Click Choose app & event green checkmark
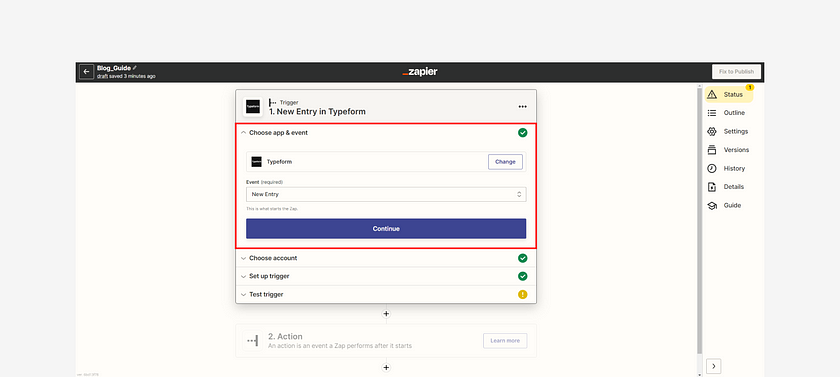This screenshot has width=840, height=377. (x=522, y=133)
